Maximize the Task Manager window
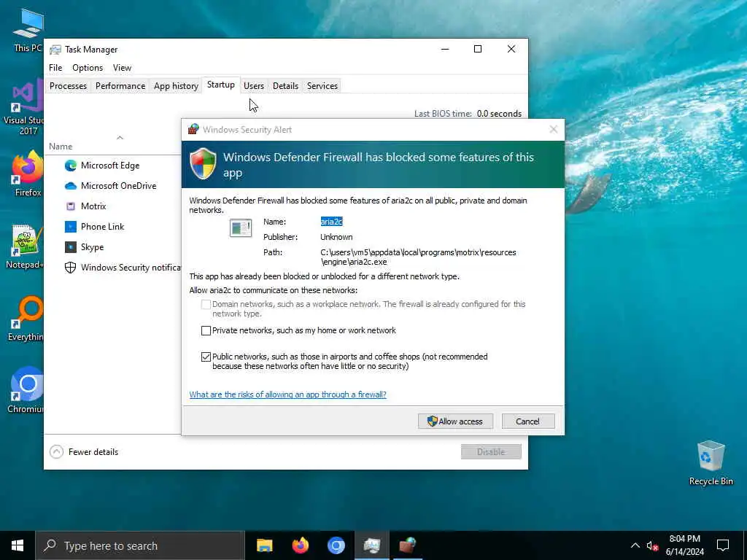 tap(478, 49)
